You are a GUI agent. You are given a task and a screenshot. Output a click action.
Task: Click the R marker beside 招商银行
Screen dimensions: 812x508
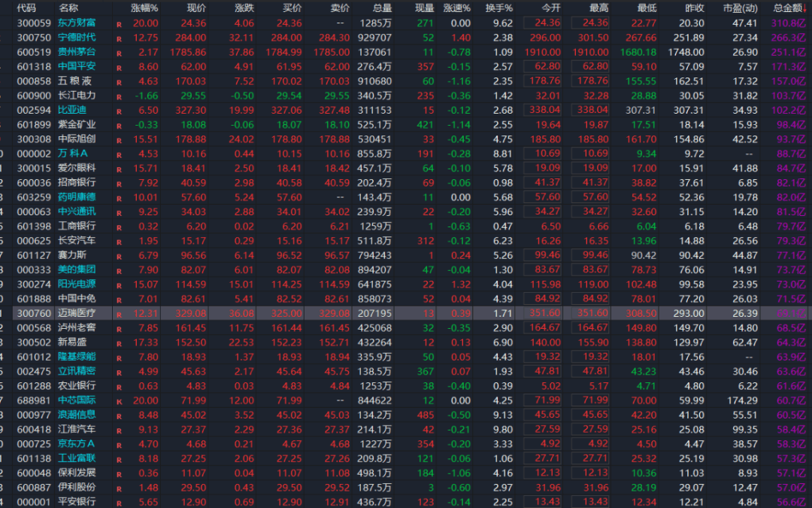pyautogui.click(x=119, y=184)
